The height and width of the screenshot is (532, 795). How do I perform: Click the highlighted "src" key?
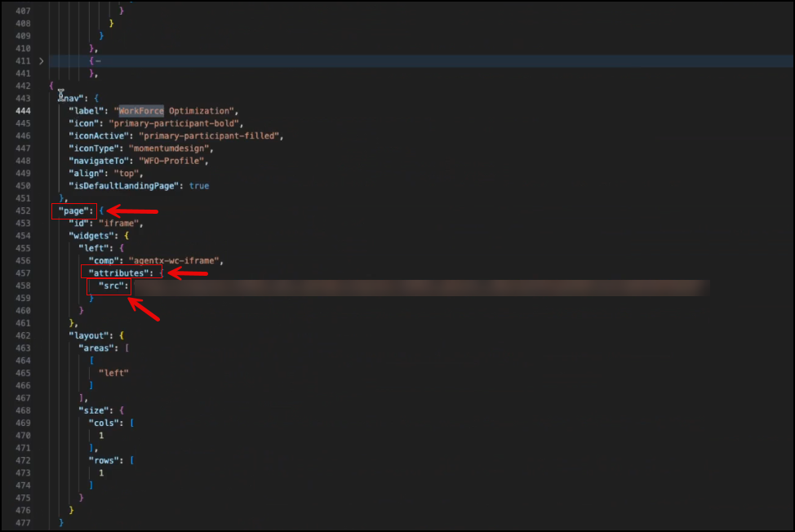coord(110,286)
